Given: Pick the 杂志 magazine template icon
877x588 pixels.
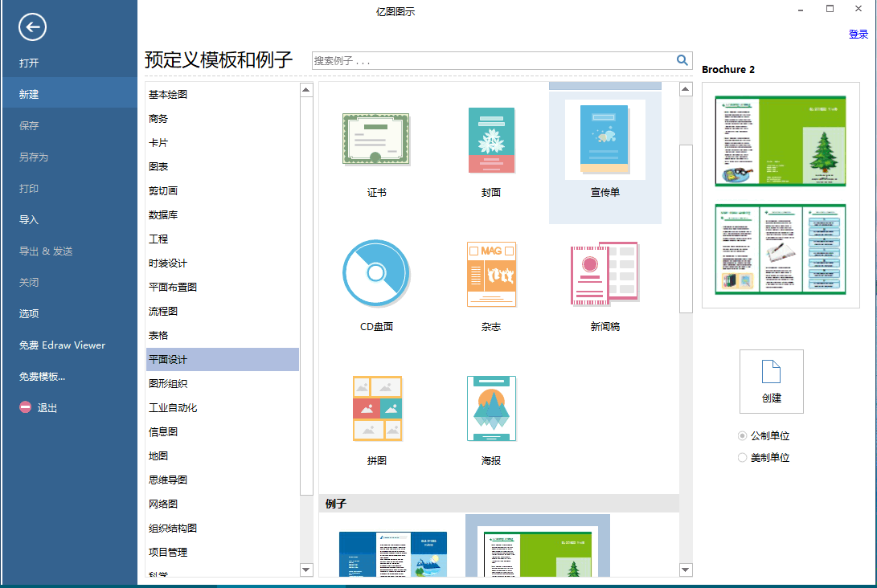Looking at the screenshot, I should point(491,274).
